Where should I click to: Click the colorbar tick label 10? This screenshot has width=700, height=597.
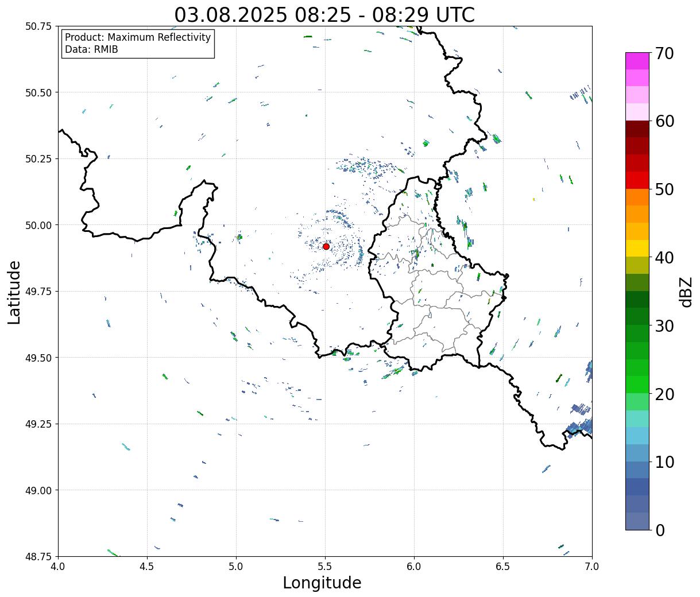(x=664, y=462)
